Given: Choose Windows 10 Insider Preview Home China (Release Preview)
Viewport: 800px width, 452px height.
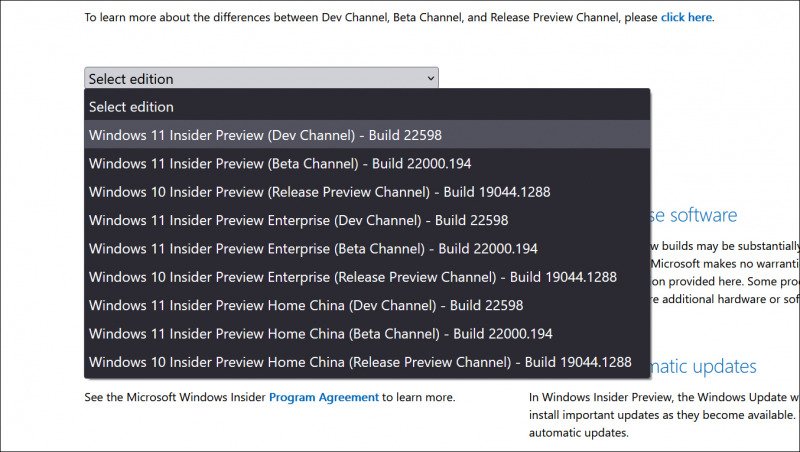Looking at the screenshot, I should [x=367, y=362].
